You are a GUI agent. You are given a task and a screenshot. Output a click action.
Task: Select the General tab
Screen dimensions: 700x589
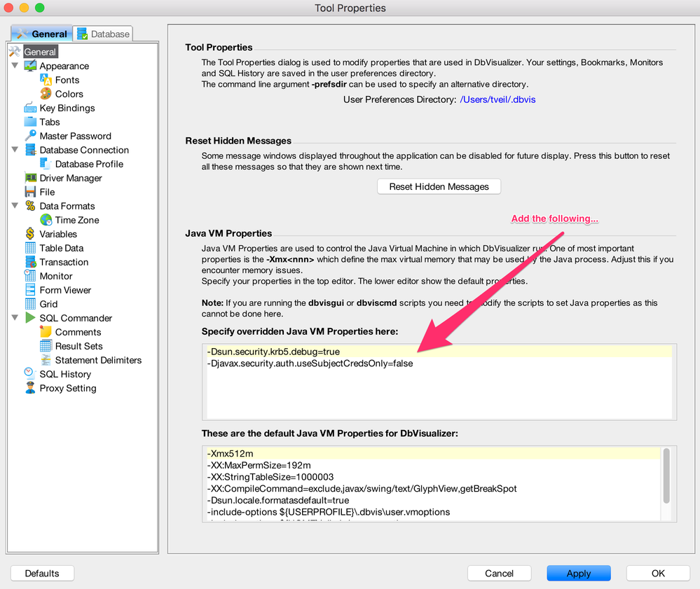pyautogui.click(x=41, y=34)
